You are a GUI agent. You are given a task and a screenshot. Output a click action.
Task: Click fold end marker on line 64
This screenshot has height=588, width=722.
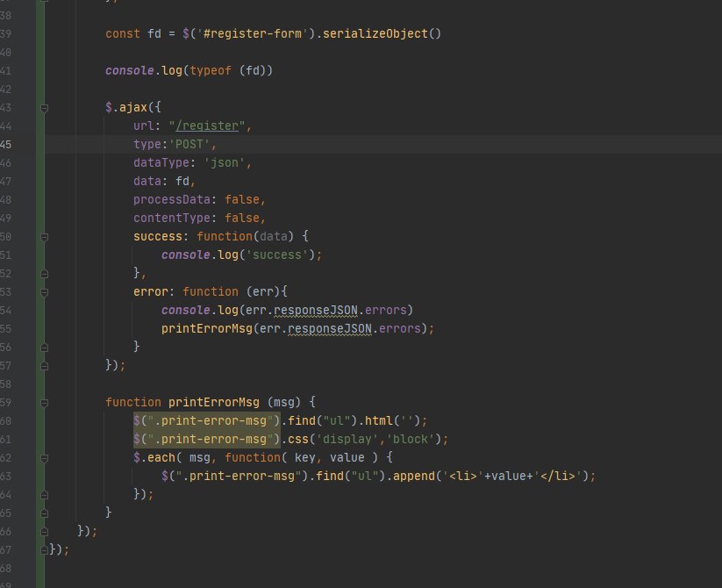44,495
